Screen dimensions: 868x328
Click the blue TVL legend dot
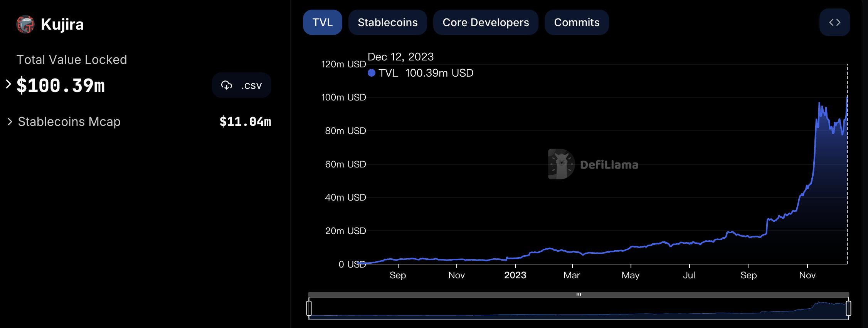click(x=372, y=73)
